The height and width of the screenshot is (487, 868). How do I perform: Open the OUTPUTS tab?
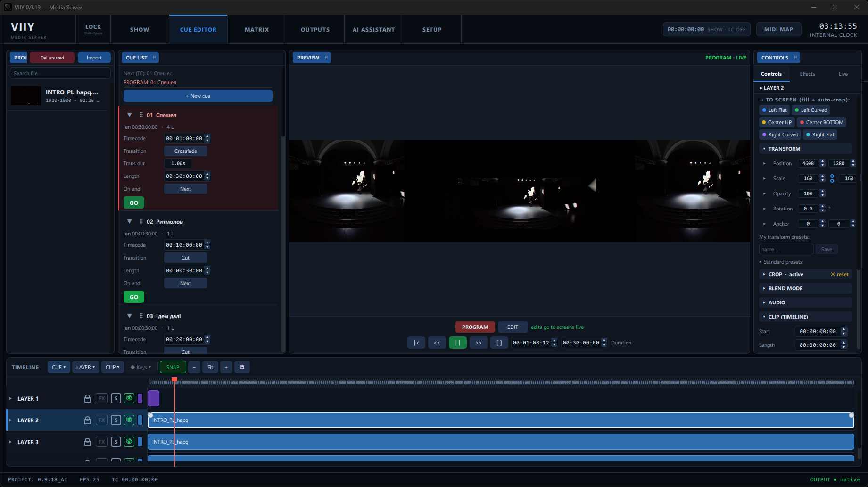click(x=315, y=29)
